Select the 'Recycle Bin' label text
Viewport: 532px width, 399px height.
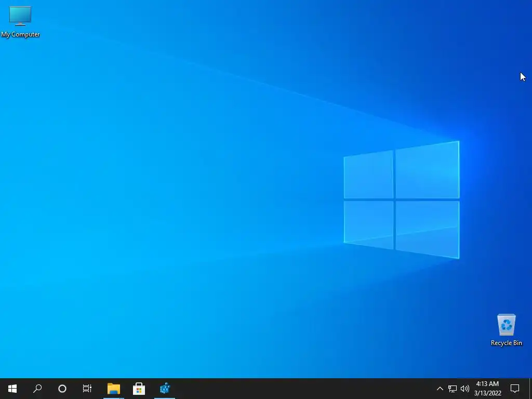pos(506,343)
